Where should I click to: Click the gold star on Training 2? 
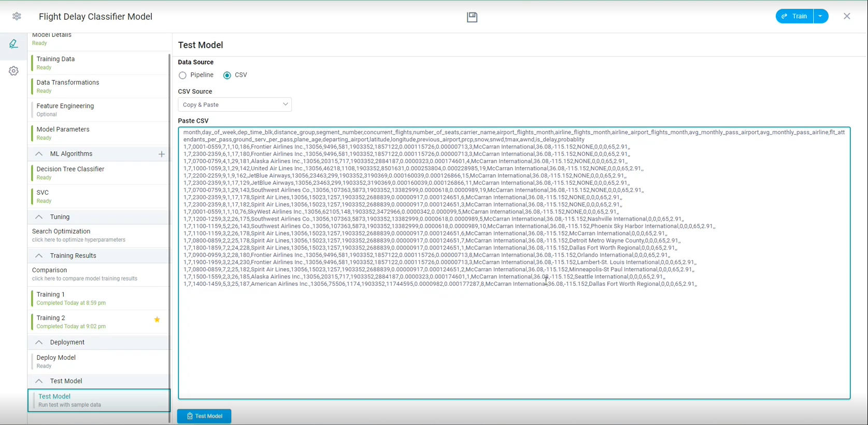[x=157, y=319]
